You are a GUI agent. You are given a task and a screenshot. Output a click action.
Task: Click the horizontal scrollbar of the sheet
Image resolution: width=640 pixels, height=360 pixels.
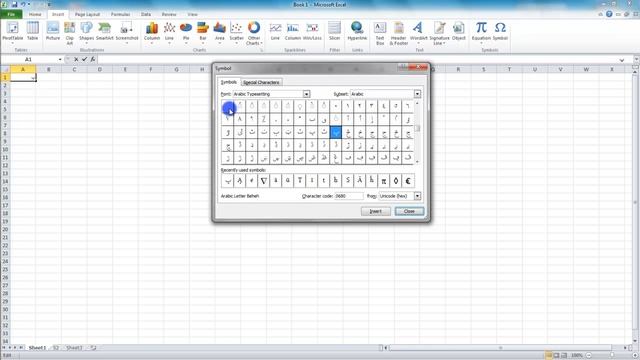500,348
